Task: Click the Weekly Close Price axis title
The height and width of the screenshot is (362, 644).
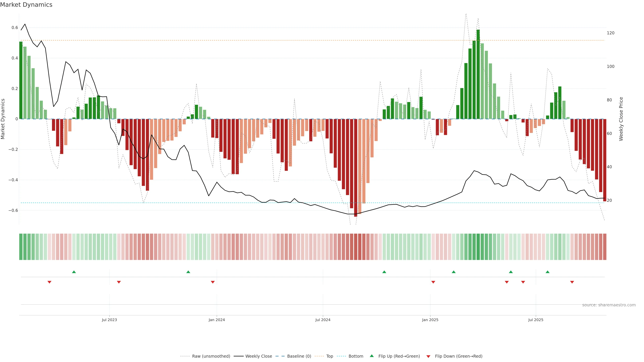Action: [621, 119]
